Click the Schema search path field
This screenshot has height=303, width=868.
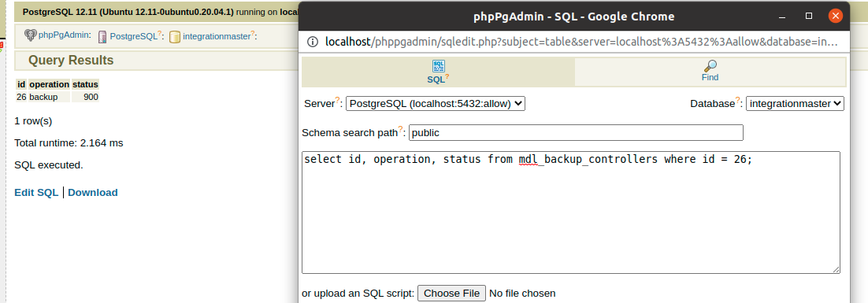tap(577, 133)
